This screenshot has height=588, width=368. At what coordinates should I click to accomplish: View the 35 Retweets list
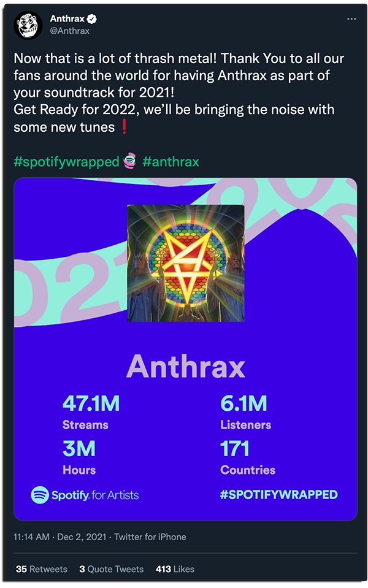[x=41, y=569]
